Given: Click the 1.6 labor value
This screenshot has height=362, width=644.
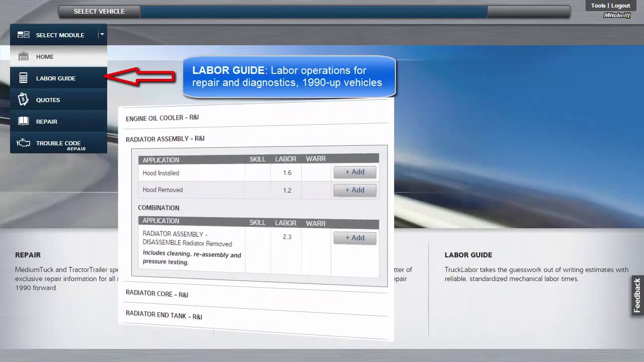Looking at the screenshot, I should pyautogui.click(x=287, y=172).
